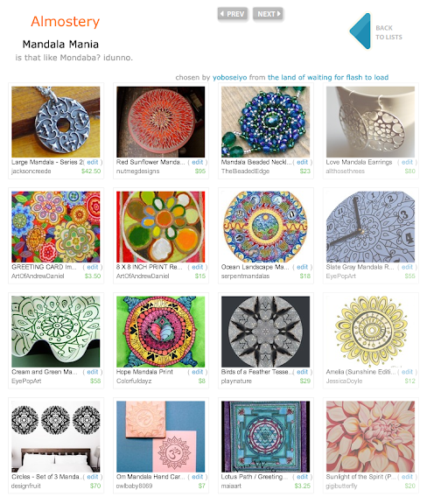Open Lotus Path Greeting card image

tap(265, 437)
